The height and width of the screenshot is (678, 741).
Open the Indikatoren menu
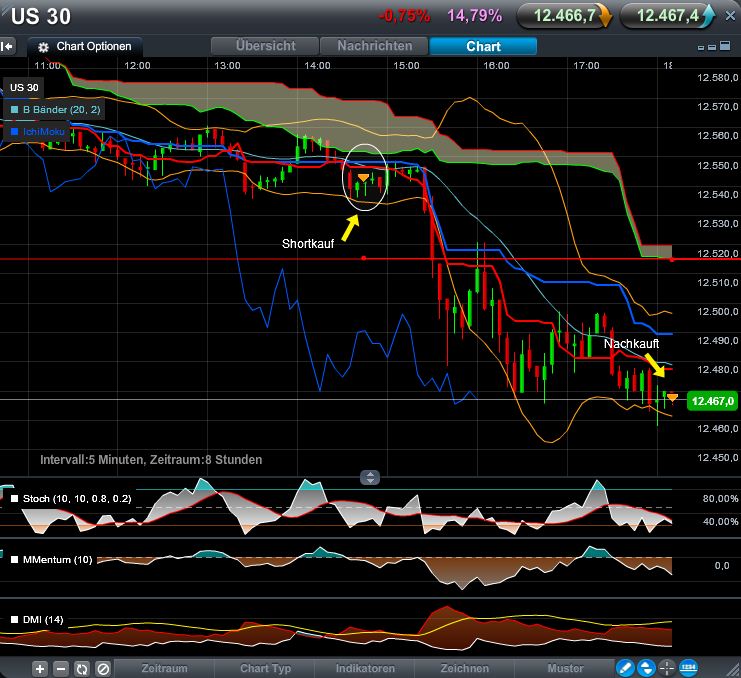365,668
